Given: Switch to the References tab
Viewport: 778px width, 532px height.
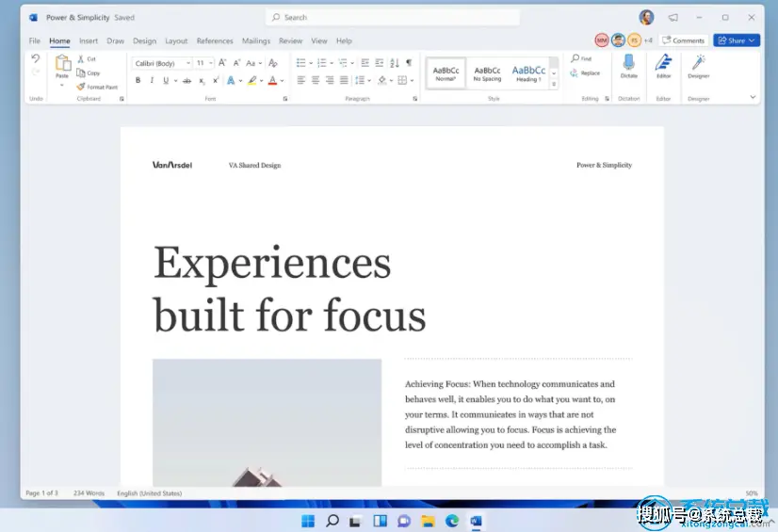Looking at the screenshot, I should tap(215, 40).
